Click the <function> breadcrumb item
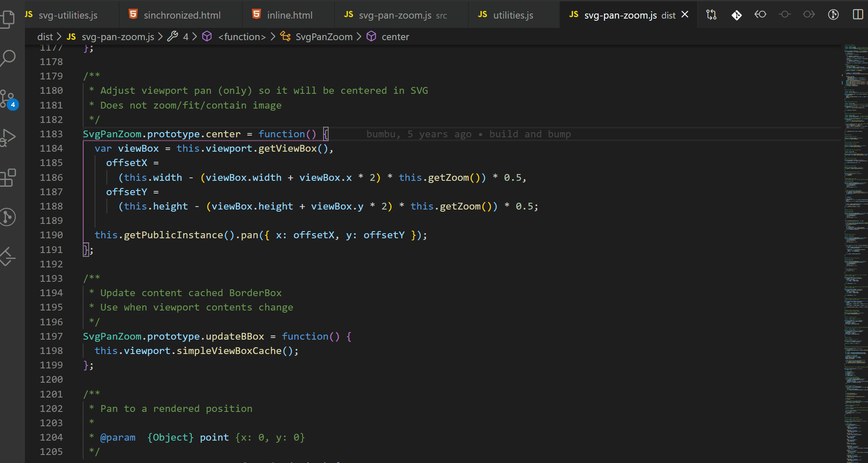The image size is (868, 463). [242, 37]
